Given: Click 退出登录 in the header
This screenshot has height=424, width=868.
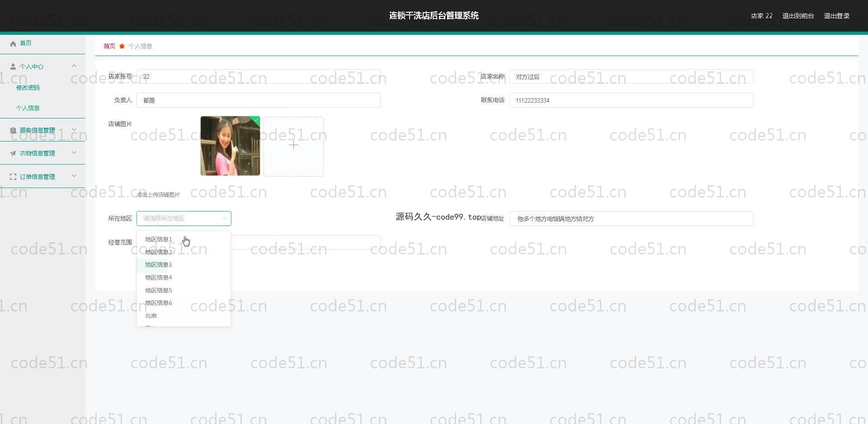Looking at the screenshot, I should pos(836,16).
